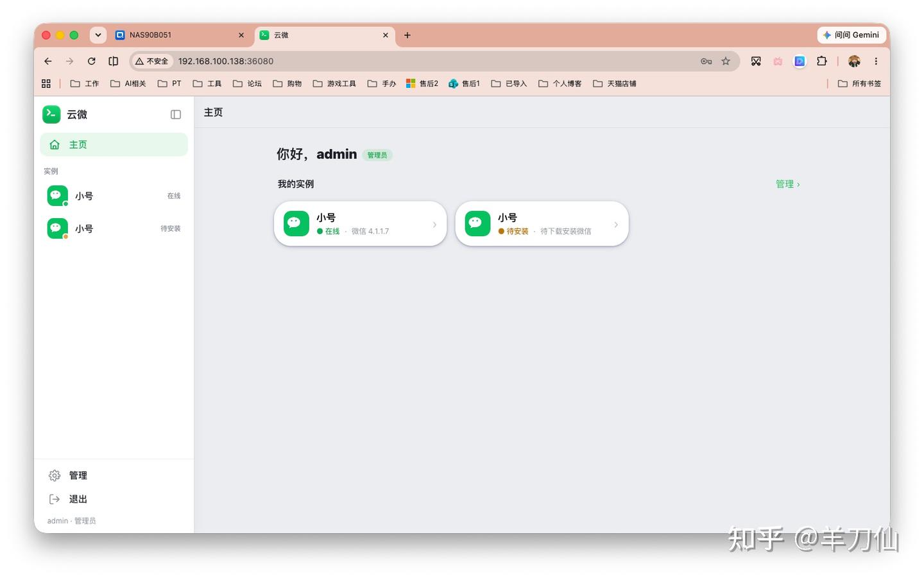The width and height of the screenshot is (924, 578).
Task: Open the 问问 Gemini button
Action: [851, 35]
